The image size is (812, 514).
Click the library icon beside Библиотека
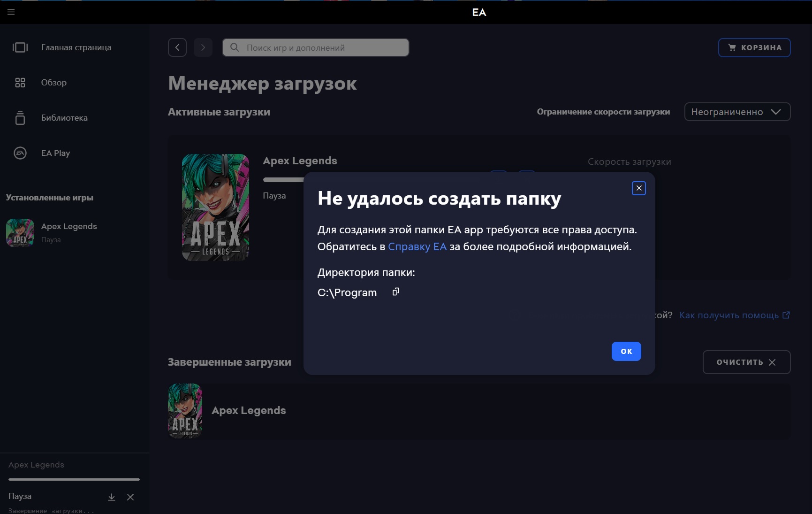(x=20, y=117)
